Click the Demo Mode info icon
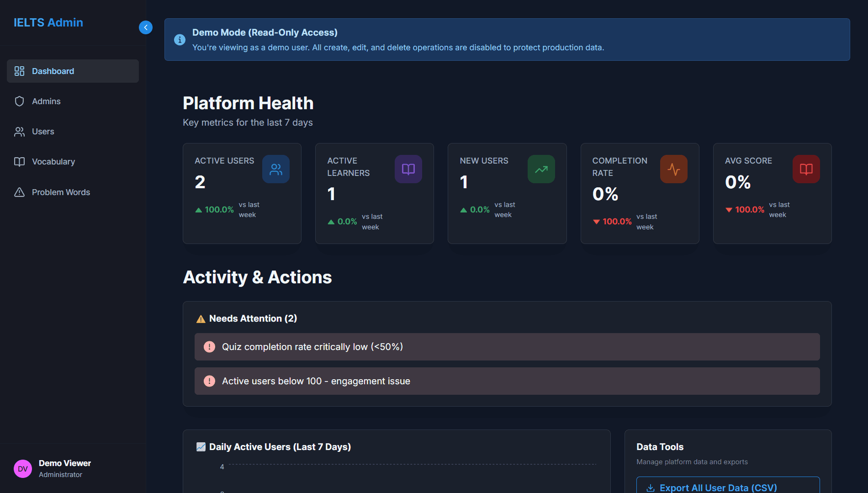 (180, 40)
